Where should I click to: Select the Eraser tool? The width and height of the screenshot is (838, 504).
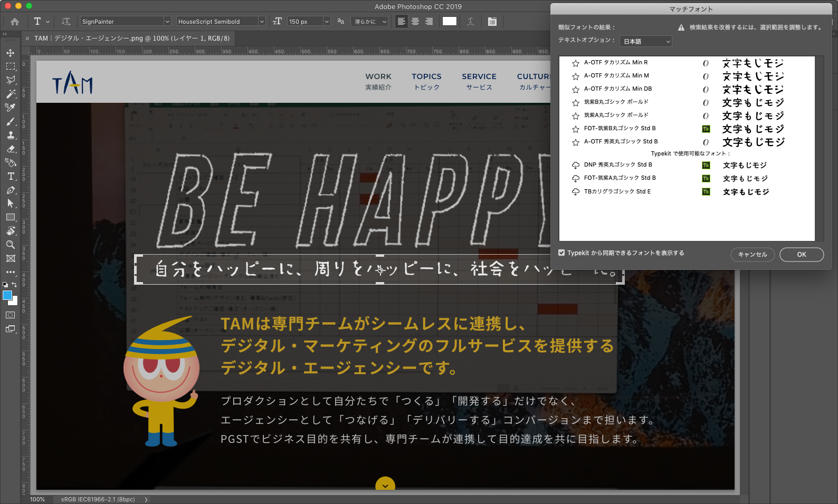pos(11,149)
